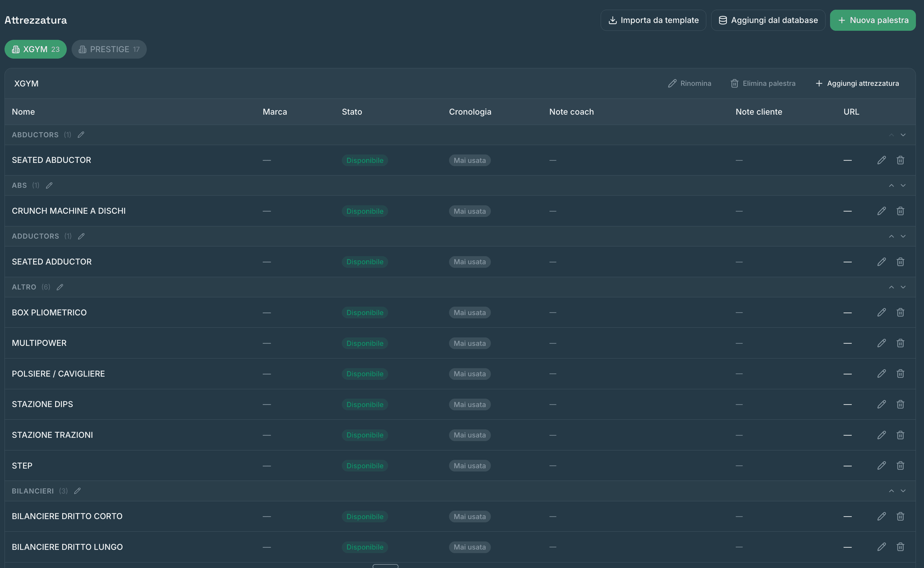This screenshot has width=924, height=568.
Task: Delete the SEATED ADDUCTOR row
Action: (x=900, y=261)
